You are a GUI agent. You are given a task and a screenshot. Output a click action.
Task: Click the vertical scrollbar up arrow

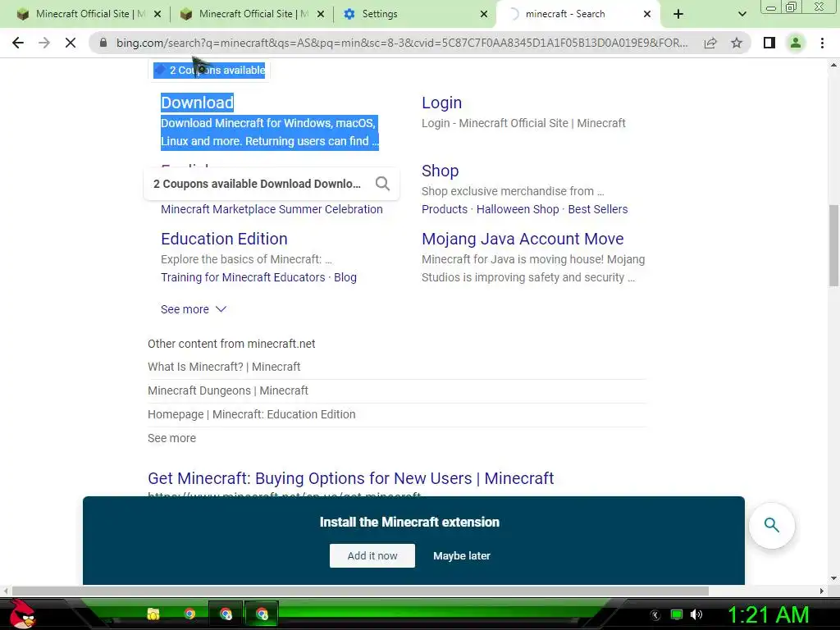[833, 66]
